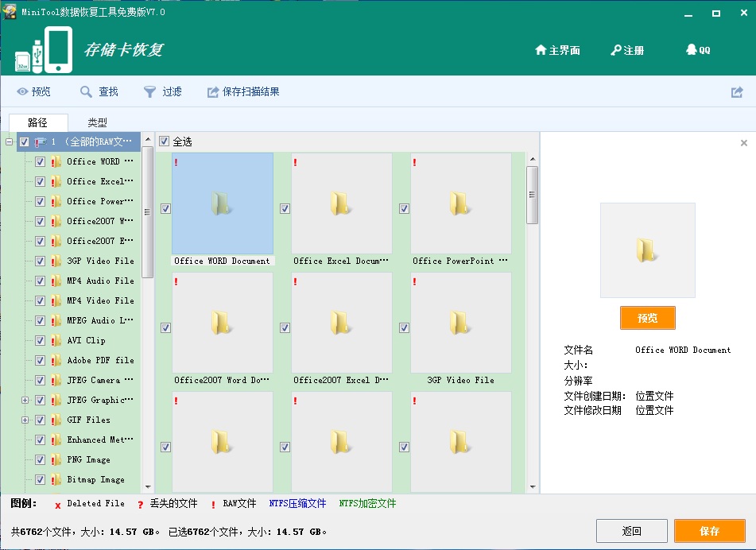Select the Office WORD Document thumbnail
Image resolution: width=756 pixels, height=550 pixels.
tap(223, 203)
